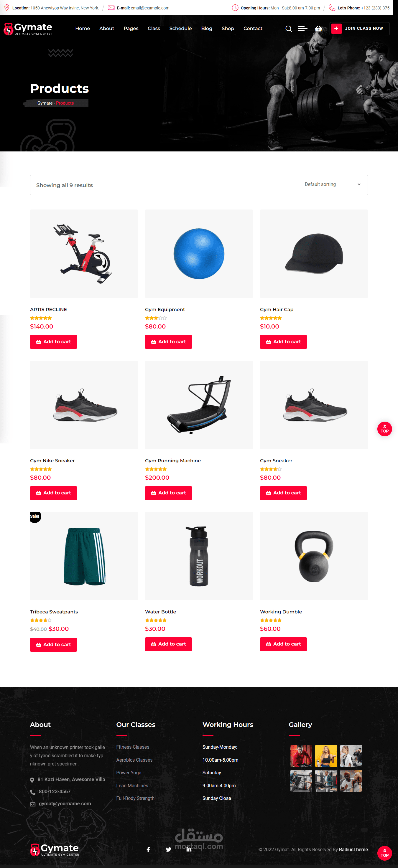Open the yellow-background gallery thumbnail
This screenshot has height=868, width=398.
(x=326, y=756)
